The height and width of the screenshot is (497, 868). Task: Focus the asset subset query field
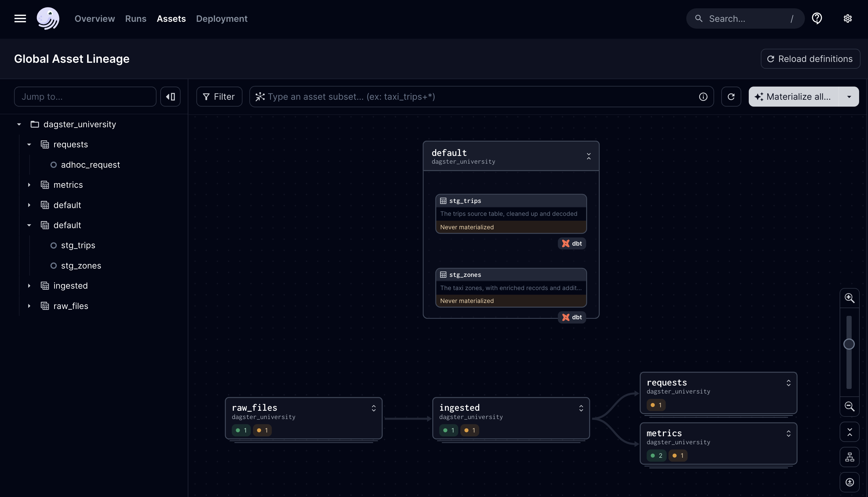coord(481,97)
